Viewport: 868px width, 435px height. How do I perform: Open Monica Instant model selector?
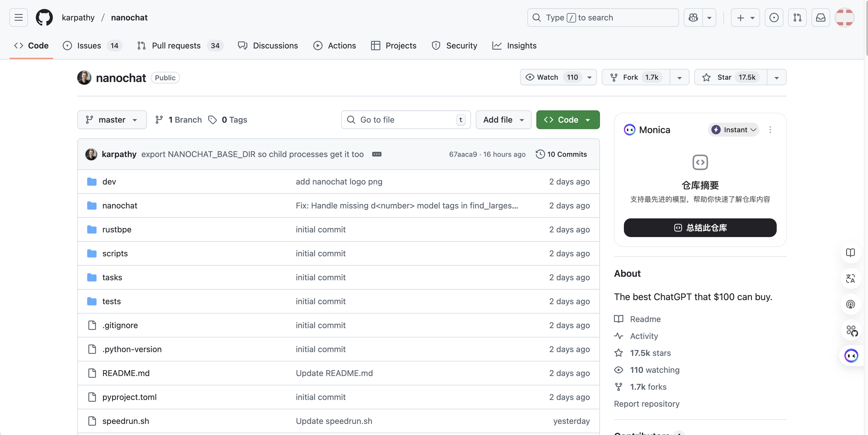pos(734,130)
